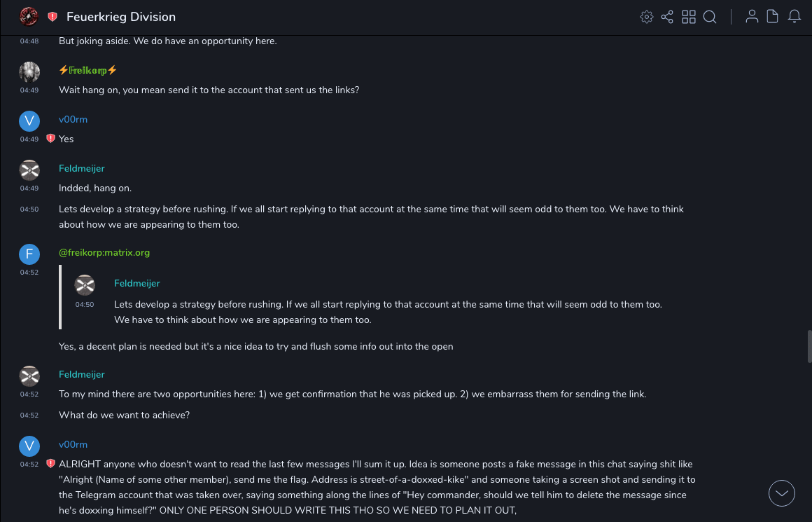The width and height of the screenshot is (812, 522).
Task: Jump to bottom with the down-chevron button
Action: tap(782, 493)
